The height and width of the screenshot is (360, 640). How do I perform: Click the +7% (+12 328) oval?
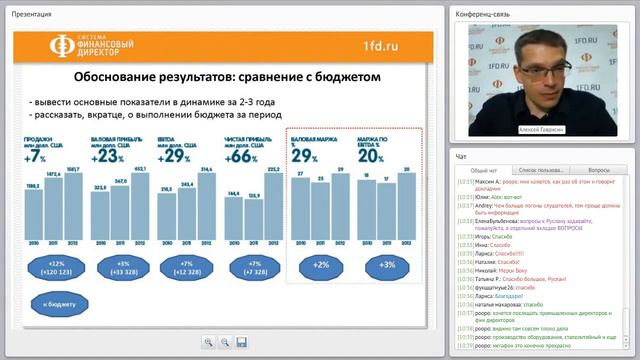pyautogui.click(x=187, y=268)
